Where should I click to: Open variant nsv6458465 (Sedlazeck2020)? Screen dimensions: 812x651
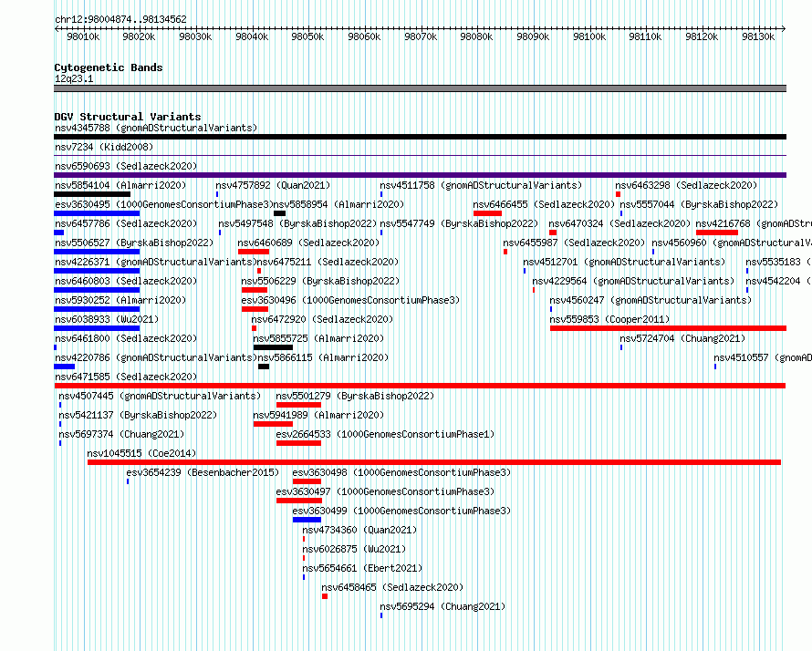point(392,587)
